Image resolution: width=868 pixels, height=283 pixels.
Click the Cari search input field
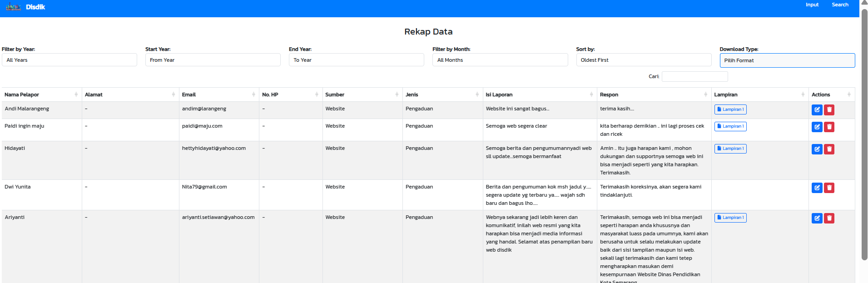coord(694,76)
